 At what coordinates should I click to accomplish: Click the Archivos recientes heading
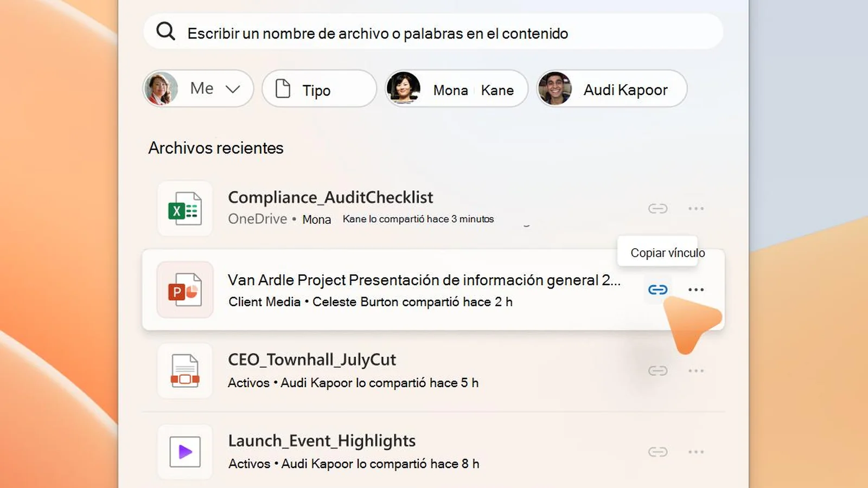216,148
